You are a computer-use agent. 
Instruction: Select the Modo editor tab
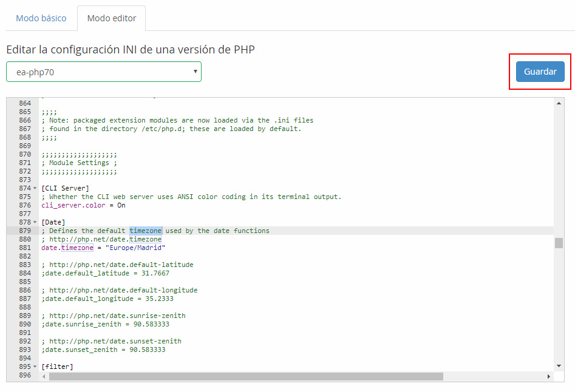112,18
